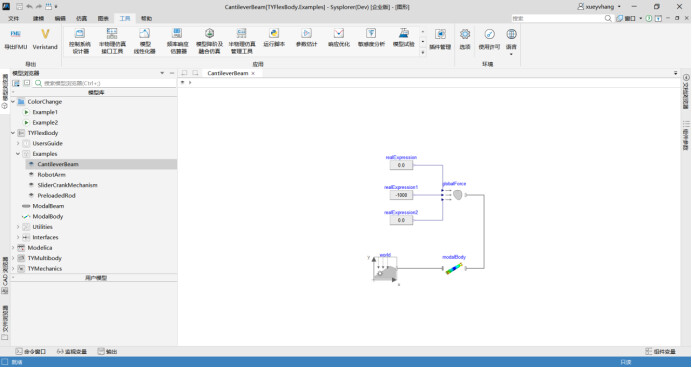Open the options gear icon
692x368 pixels.
(x=465, y=34)
